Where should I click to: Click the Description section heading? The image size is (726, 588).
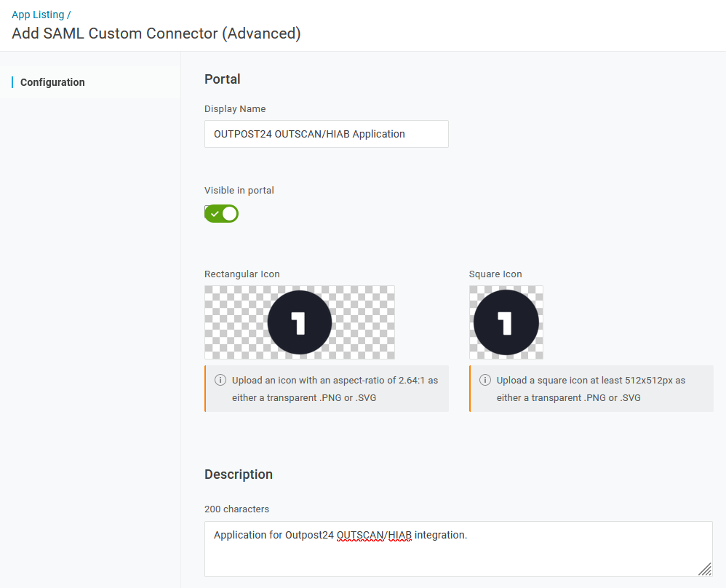239,474
